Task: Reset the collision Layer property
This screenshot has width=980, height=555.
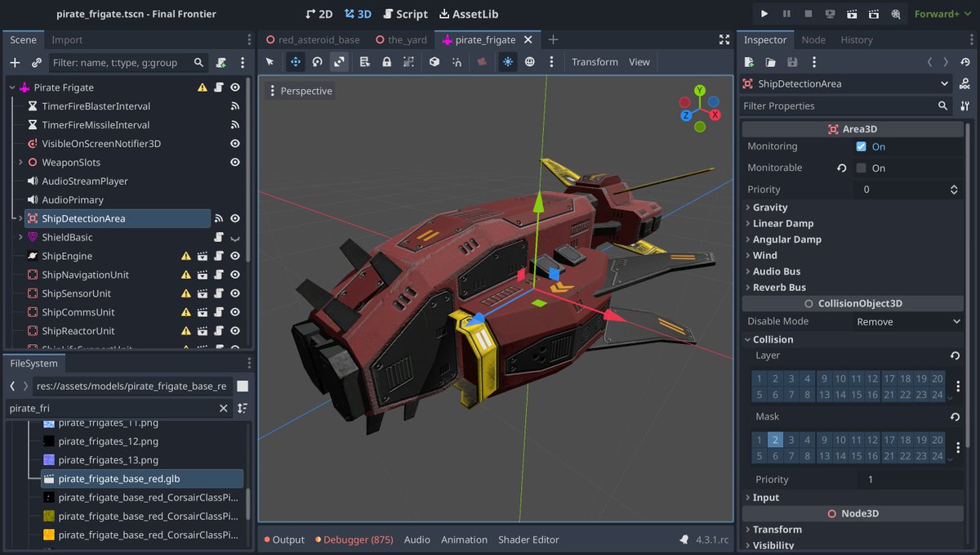Action: click(955, 356)
